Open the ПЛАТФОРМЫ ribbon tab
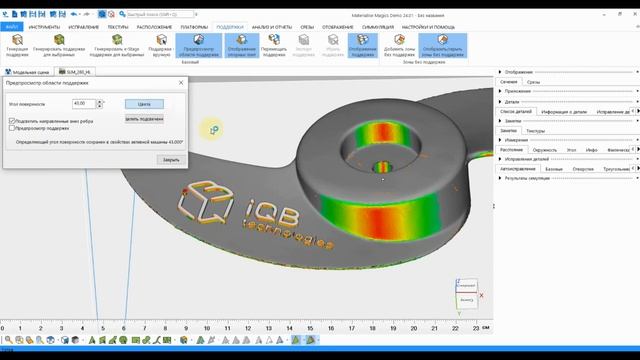Image resolution: width=640 pixels, height=360 pixels. click(194, 27)
